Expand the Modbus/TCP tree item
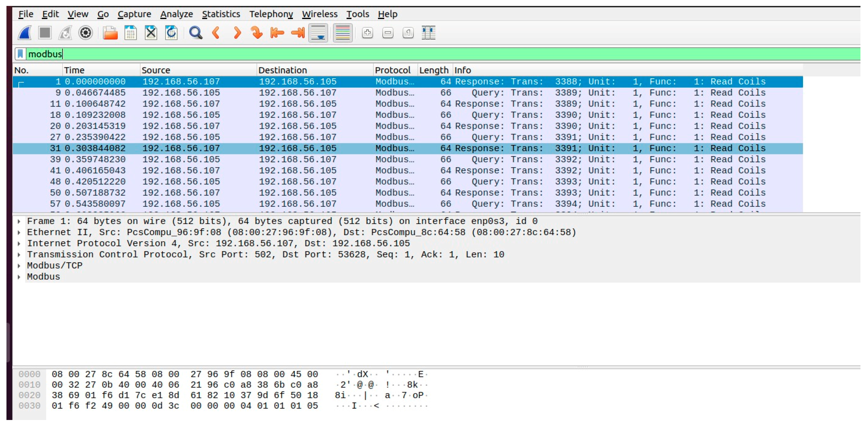The height and width of the screenshot is (427, 868). coord(19,266)
